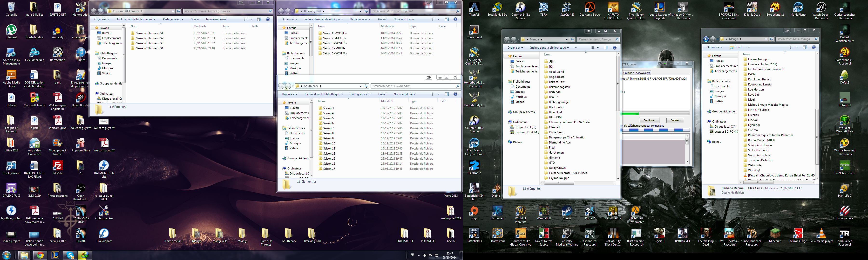This screenshot has height=260, width=868.
Task: Click Annuler in the download dialog
Action: coord(675,120)
